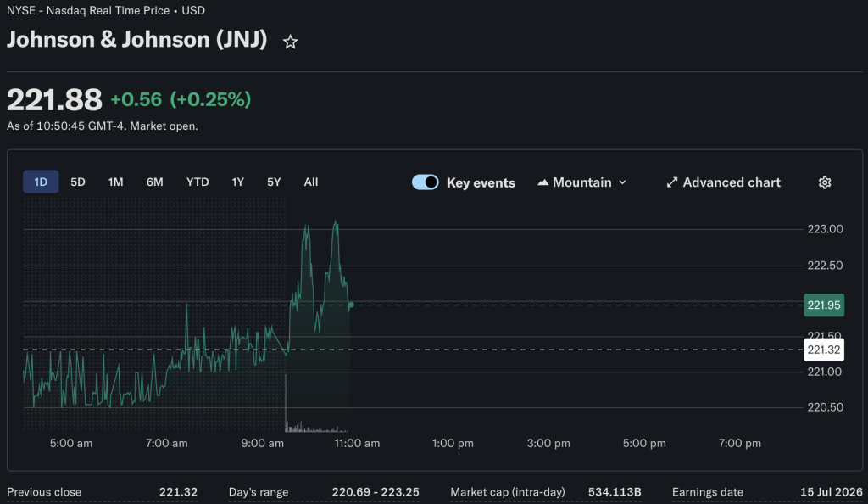Show the All time range tab
Screen dimensions: 868x504
coord(310,182)
